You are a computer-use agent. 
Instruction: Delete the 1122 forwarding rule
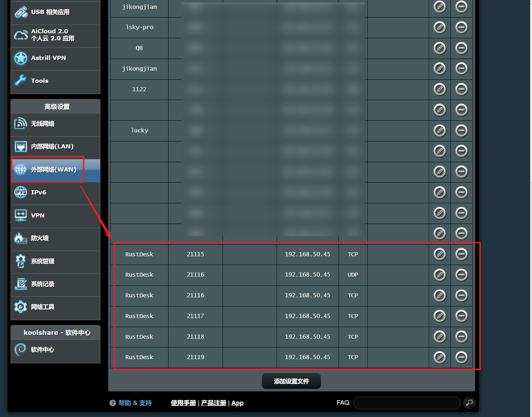[461, 89]
